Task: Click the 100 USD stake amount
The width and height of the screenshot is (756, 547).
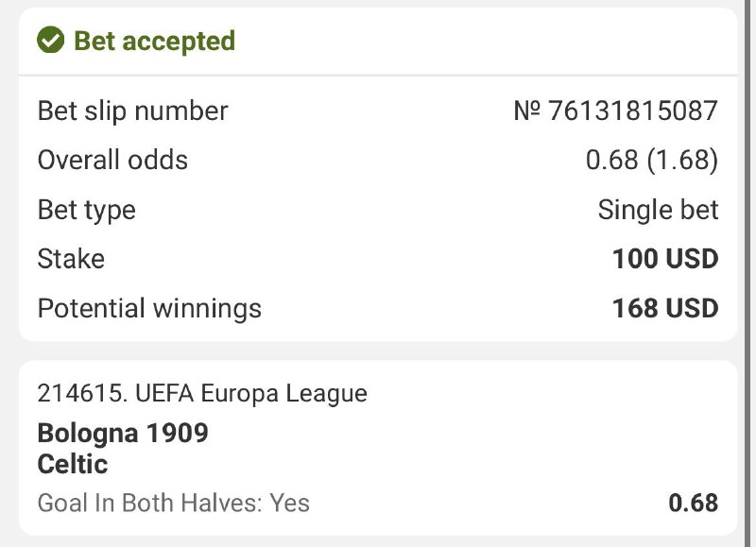Action: coord(664,259)
